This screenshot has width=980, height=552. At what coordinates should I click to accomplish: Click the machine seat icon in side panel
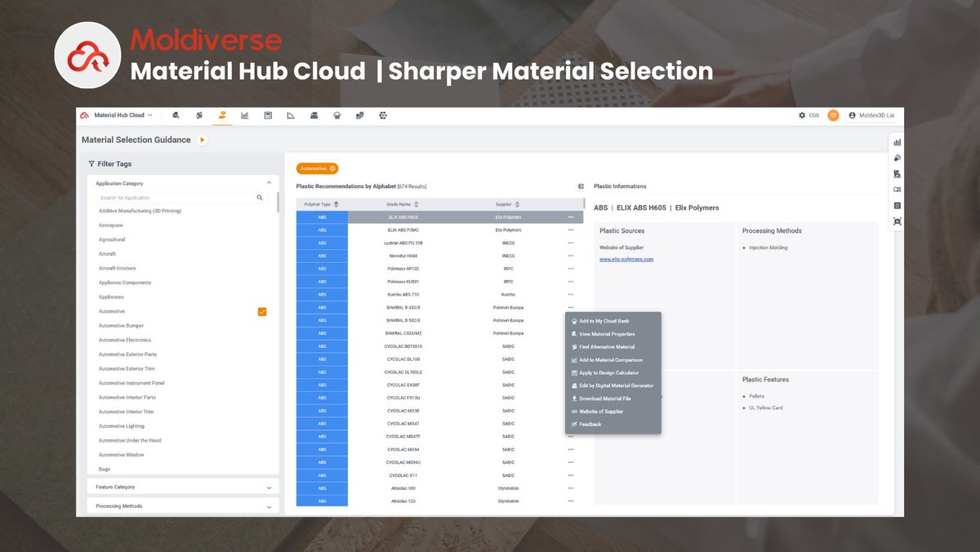click(898, 173)
